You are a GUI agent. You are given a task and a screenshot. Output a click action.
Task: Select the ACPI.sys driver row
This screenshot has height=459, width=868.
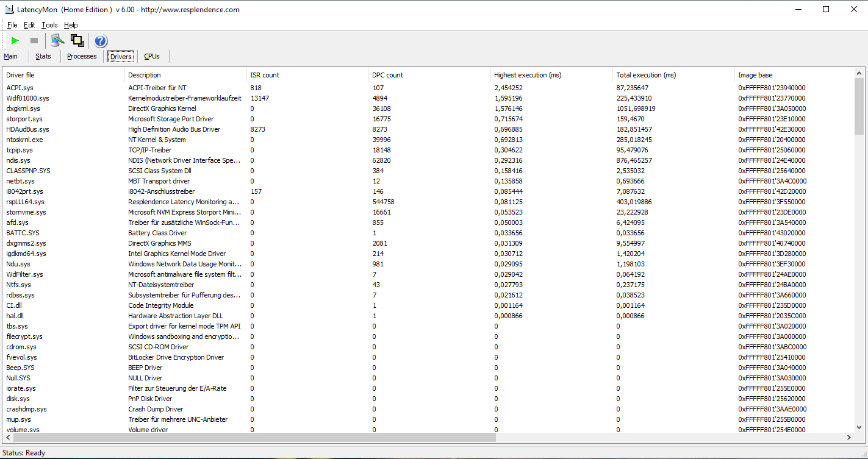pyautogui.click(x=428, y=88)
